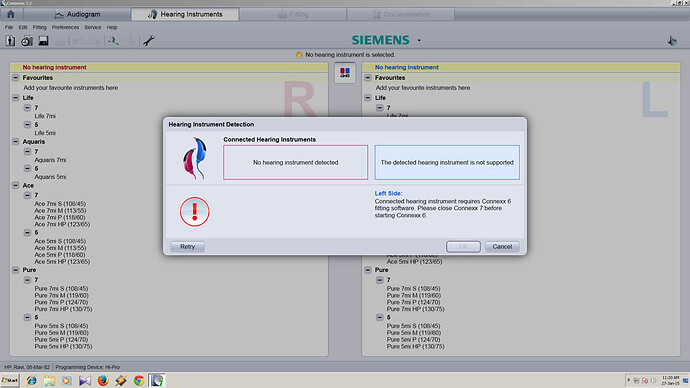Screen dimensions: 690x388
Task: Click the detect hearing instrument toolbar icon
Action: (114, 41)
